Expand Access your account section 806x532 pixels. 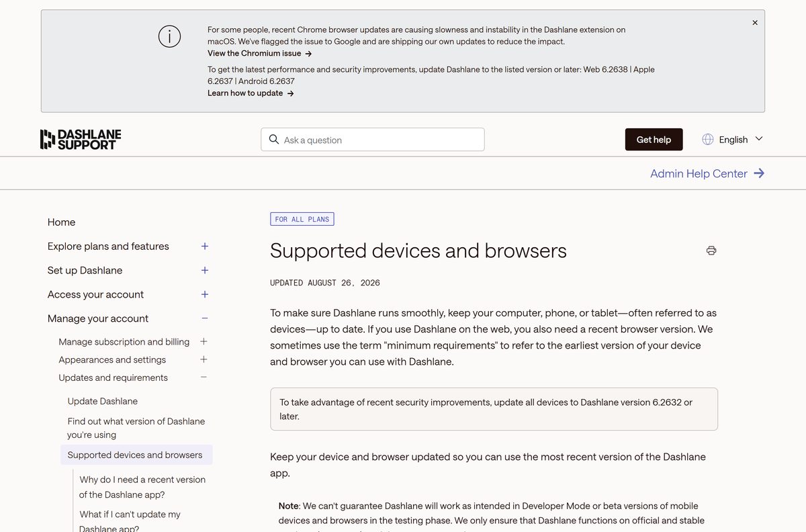[205, 294]
